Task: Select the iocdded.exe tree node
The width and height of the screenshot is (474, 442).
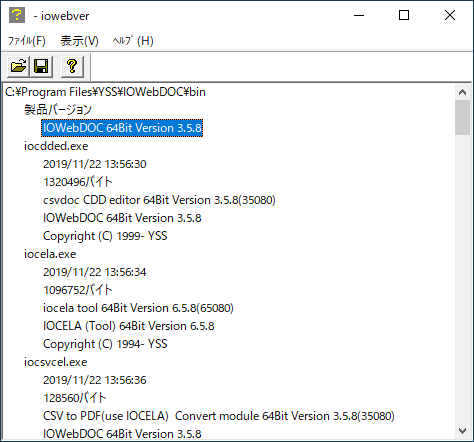Action: pos(56,146)
